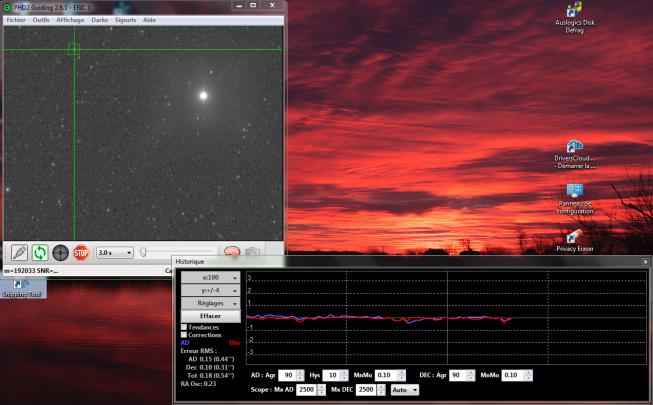Screen dimensions: 653x405
Task: Click the Dec red color label
Action: 235,342
